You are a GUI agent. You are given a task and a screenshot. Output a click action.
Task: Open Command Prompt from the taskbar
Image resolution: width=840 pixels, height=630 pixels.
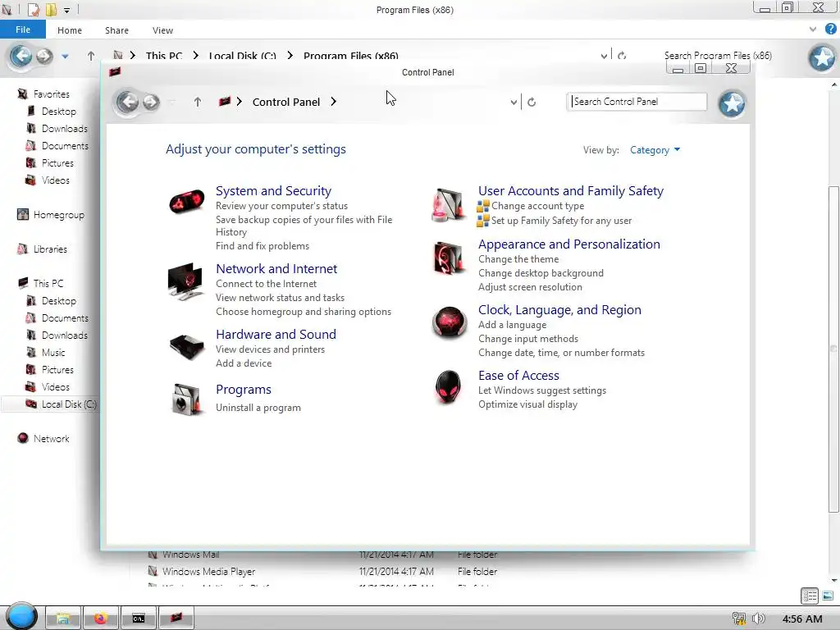(x=138, y=619)
